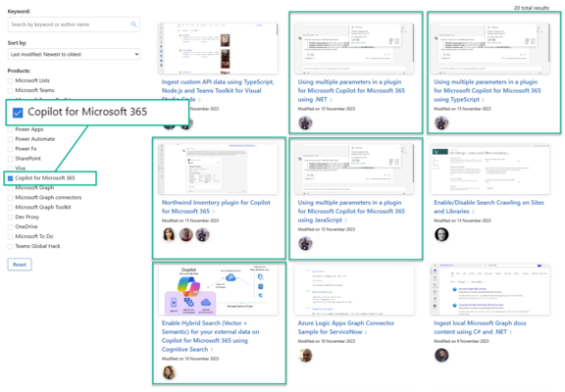This screenshot has height=392, width=565.
Task: Enable the Teams Global Hack filter
Action: 10,247
